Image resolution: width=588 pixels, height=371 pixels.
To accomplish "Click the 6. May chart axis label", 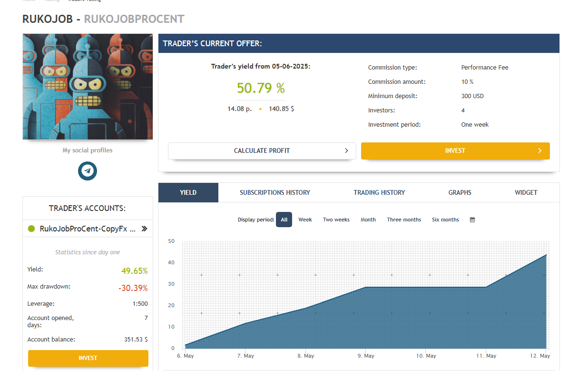I will click(186, 356).
